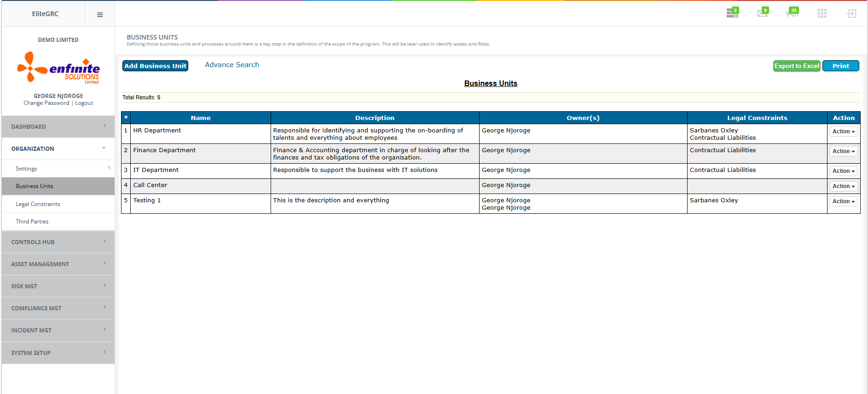Open Action dropdown for Testing 1
The image size is (868, 394).
844,201
